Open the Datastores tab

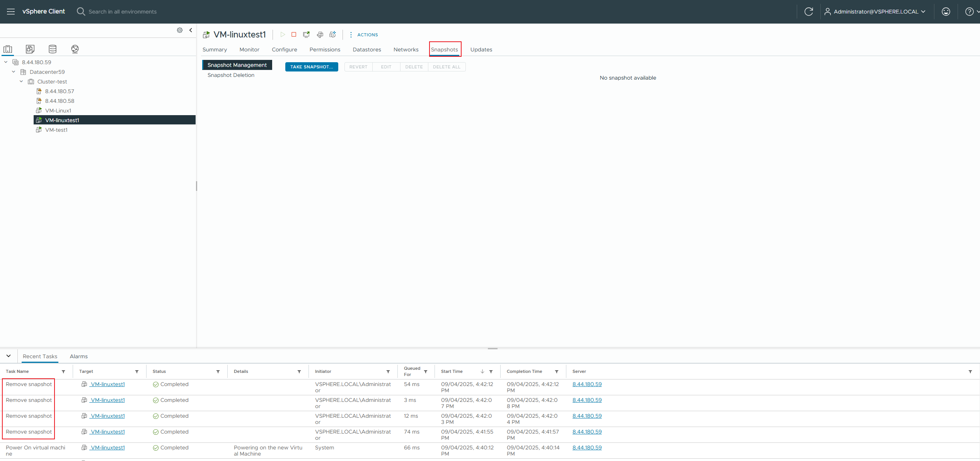pyautogui.click(x=367, y=49)
